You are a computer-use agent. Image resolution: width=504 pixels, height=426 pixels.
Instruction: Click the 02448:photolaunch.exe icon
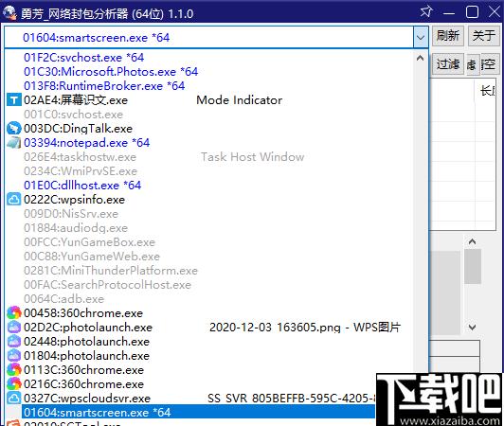coord(14,341)
